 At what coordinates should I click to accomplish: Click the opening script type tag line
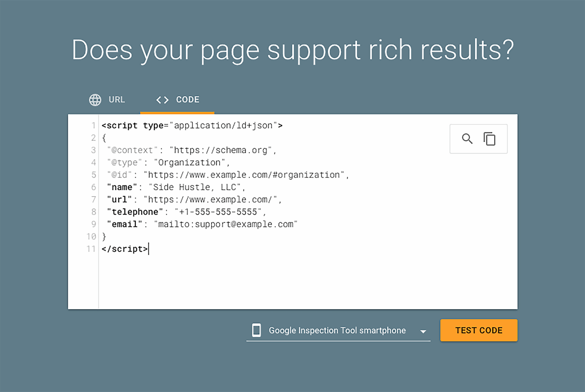pos(192,125)
